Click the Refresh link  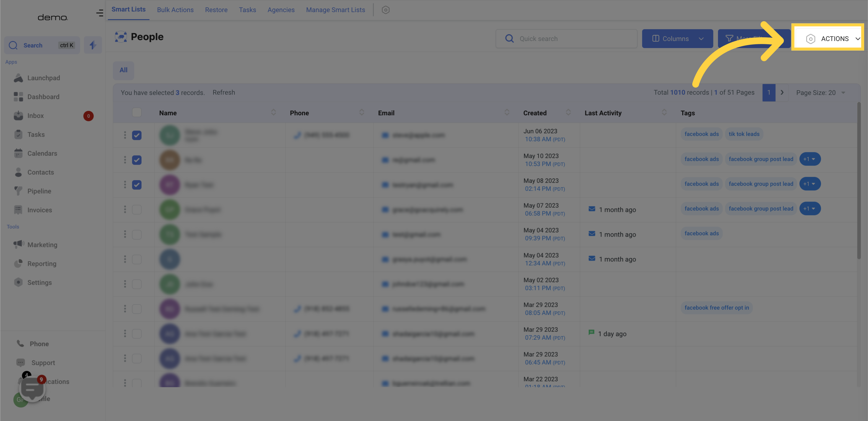point(224,92)
